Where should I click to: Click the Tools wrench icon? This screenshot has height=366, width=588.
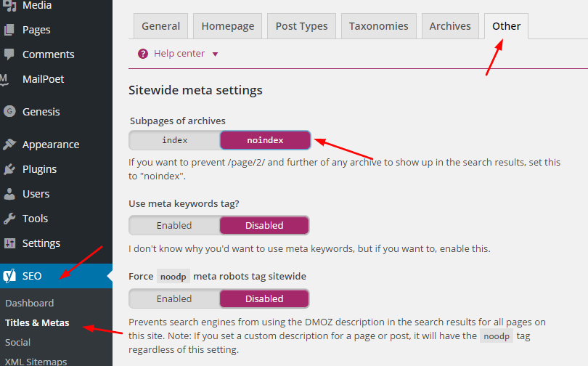pos(9,219)
